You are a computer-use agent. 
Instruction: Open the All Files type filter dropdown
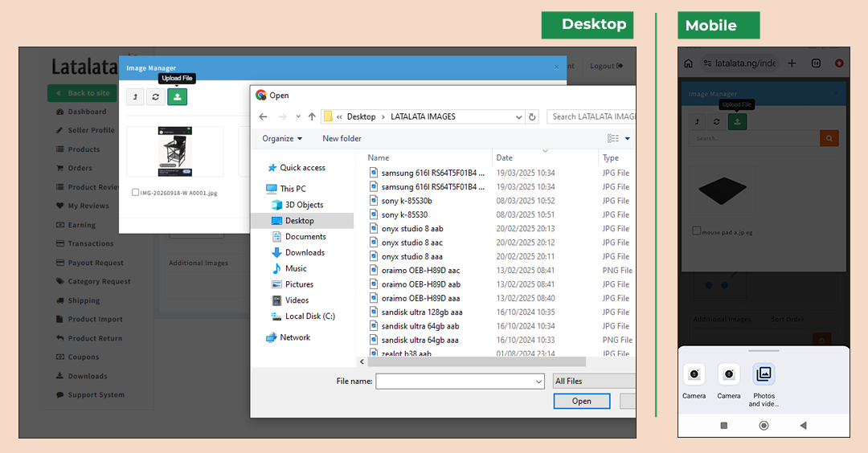[x=594, y=381]
